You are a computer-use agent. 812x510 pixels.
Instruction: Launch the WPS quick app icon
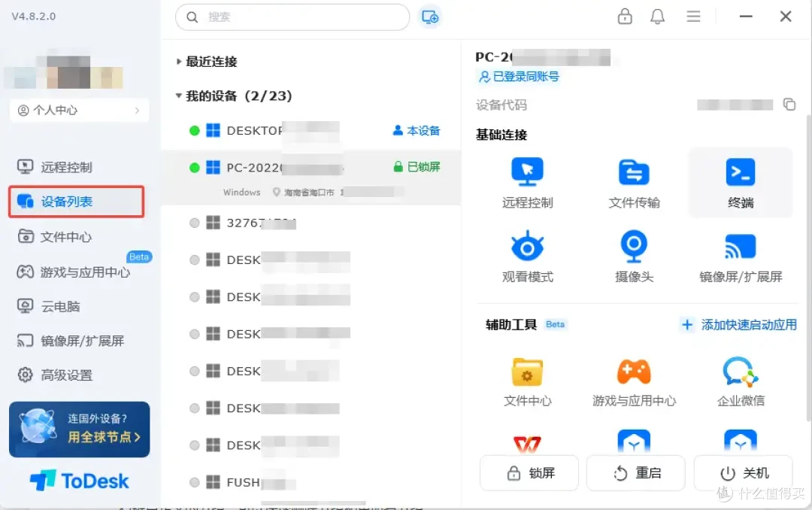click(527, 444)
